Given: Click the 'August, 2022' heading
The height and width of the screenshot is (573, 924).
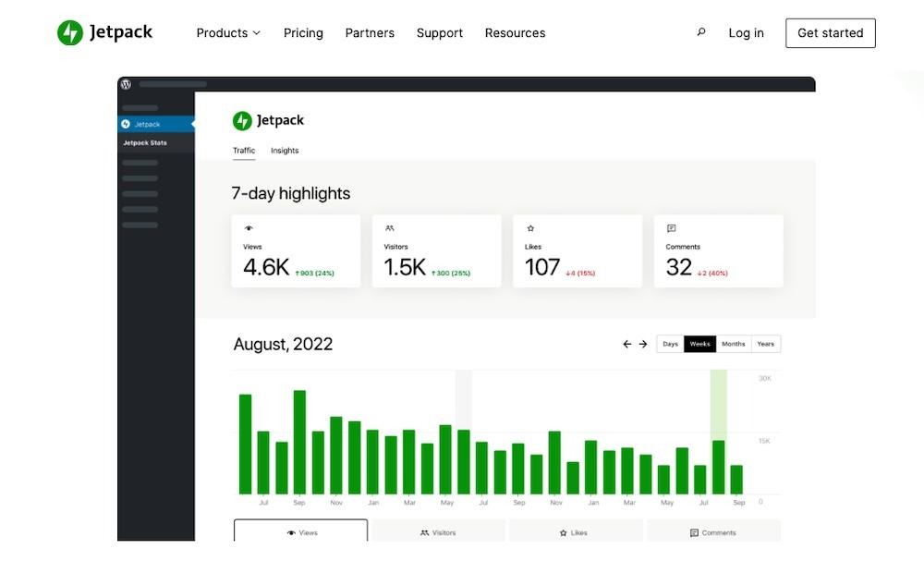Looking at the screenshot, I should [283, 344].
